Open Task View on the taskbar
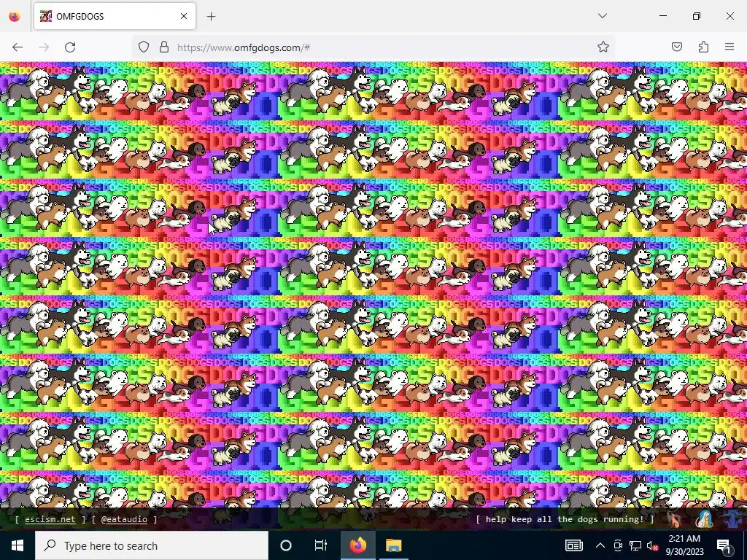The image size is (747, 560). [321, 545]
